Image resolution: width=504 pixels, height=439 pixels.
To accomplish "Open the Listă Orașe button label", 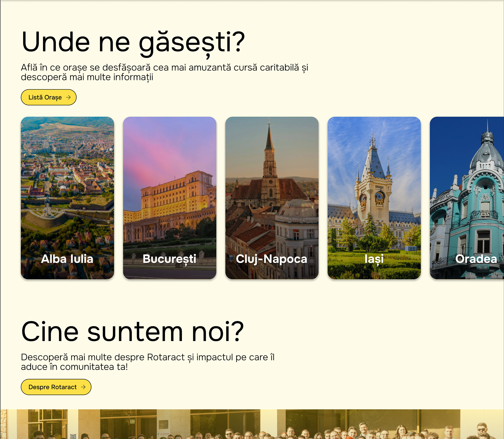I will click(x=45, y=97).
